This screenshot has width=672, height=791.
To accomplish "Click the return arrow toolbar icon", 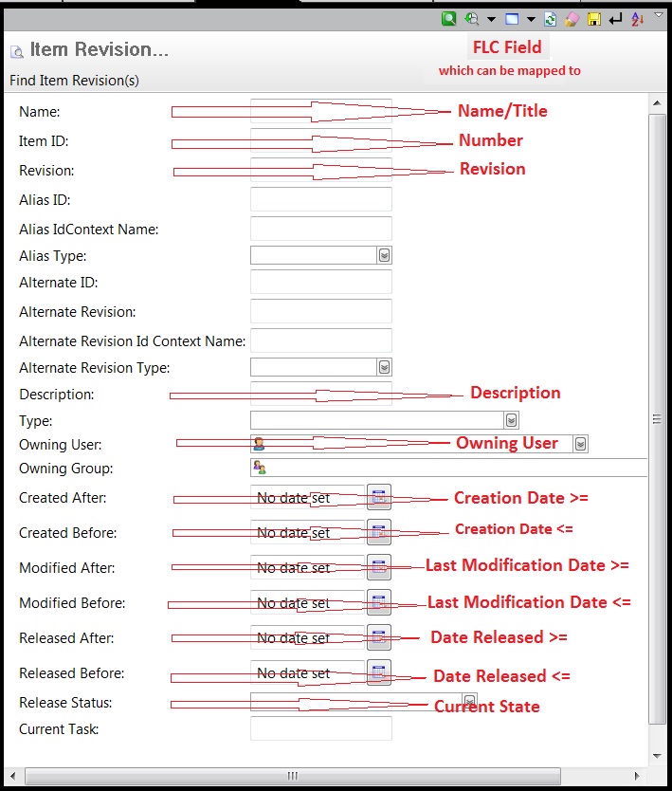I will [615, 19].
